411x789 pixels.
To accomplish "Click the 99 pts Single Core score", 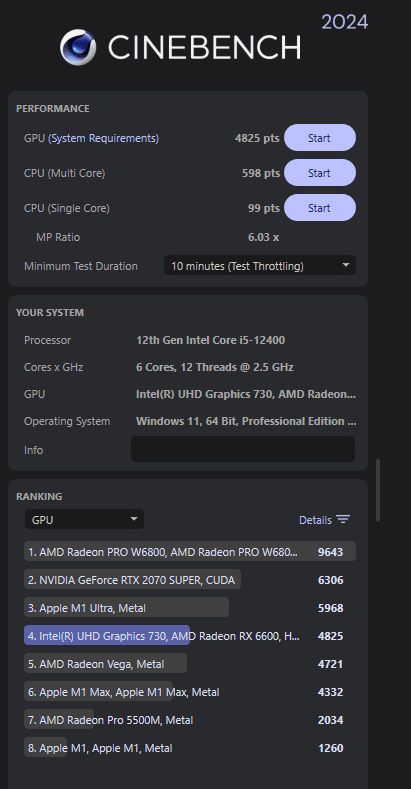I will point(264,208).
